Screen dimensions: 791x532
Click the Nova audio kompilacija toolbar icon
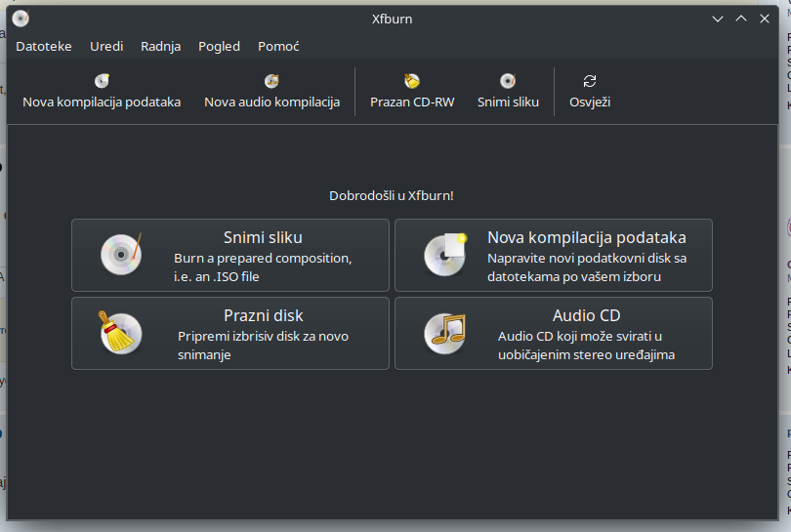point(271,81)
